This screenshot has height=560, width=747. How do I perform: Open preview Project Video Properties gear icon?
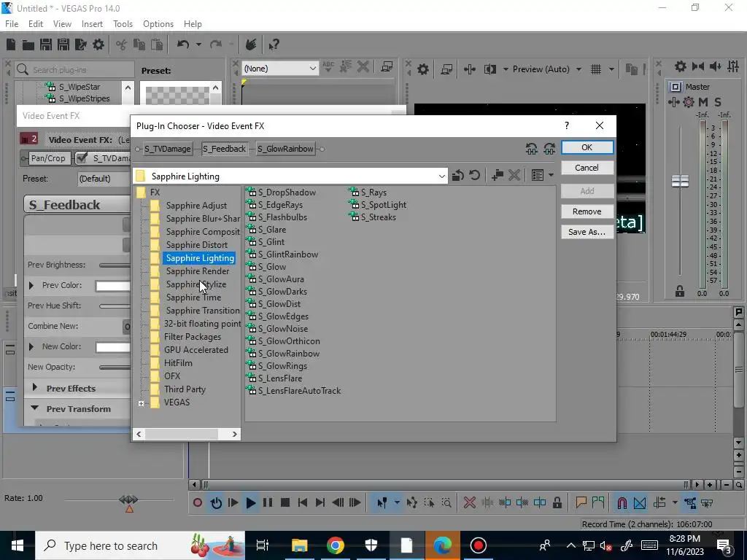click(423, 69)
